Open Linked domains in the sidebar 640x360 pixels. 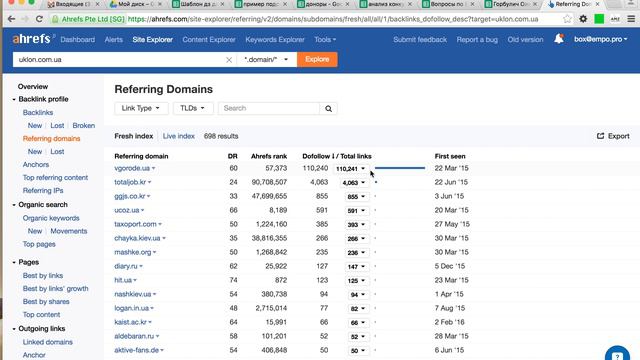point(48,342)
